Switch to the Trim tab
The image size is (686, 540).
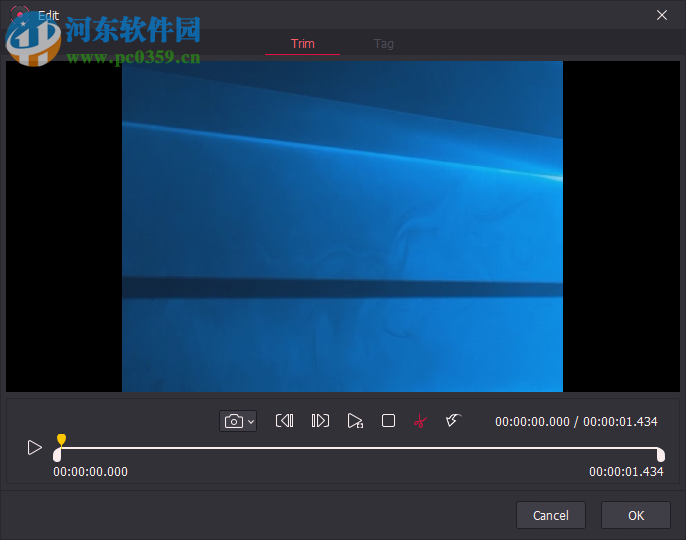coord(303,44)
